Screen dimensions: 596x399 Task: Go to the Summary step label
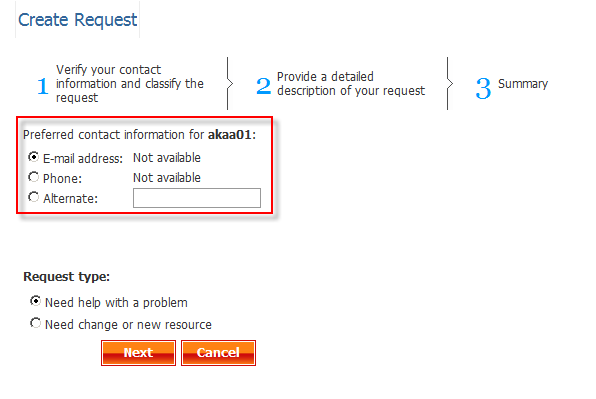point(523,84)
